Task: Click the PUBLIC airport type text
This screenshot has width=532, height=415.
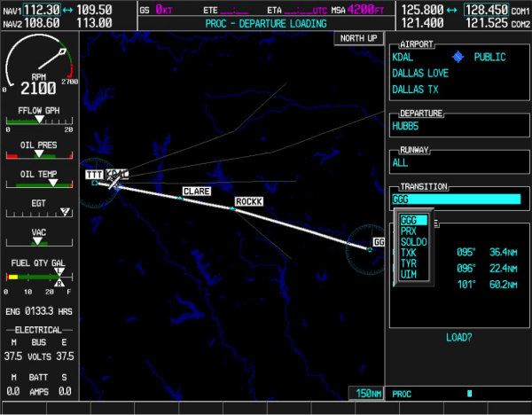Action: tap(490, 57)
